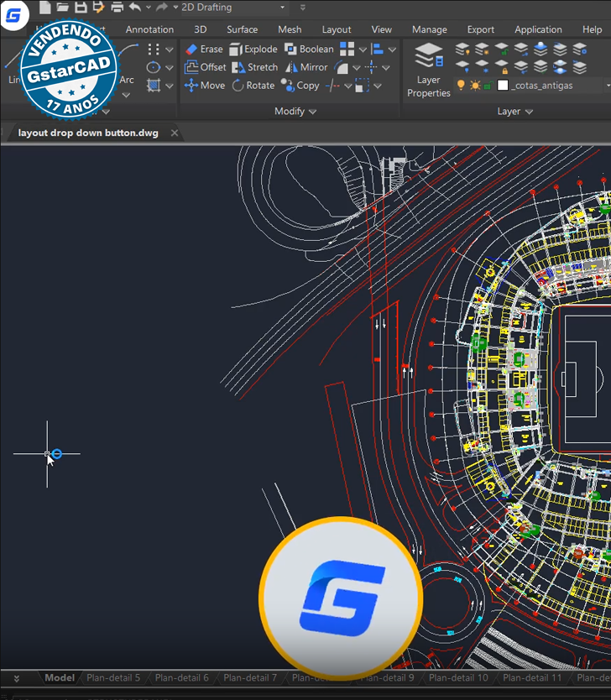Open the GstarCAD application menu button
The width and height of the screenshot is (611, 700).
pos(13,15)
